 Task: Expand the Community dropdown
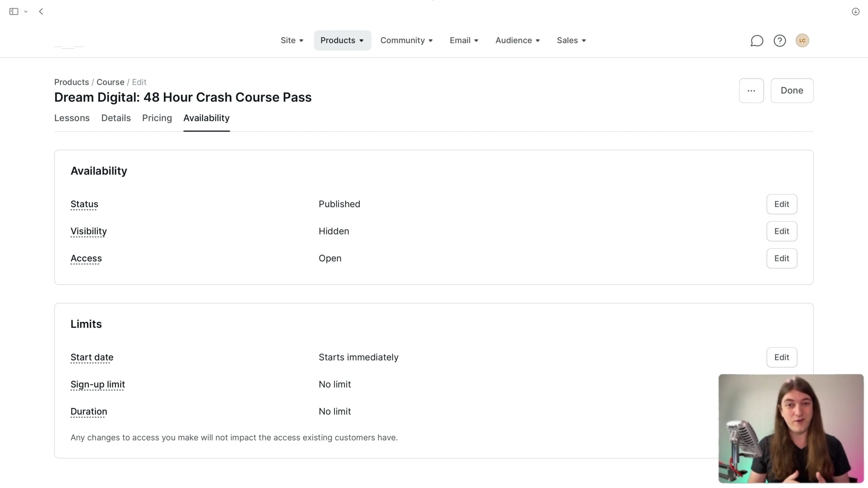click(407, 40)
